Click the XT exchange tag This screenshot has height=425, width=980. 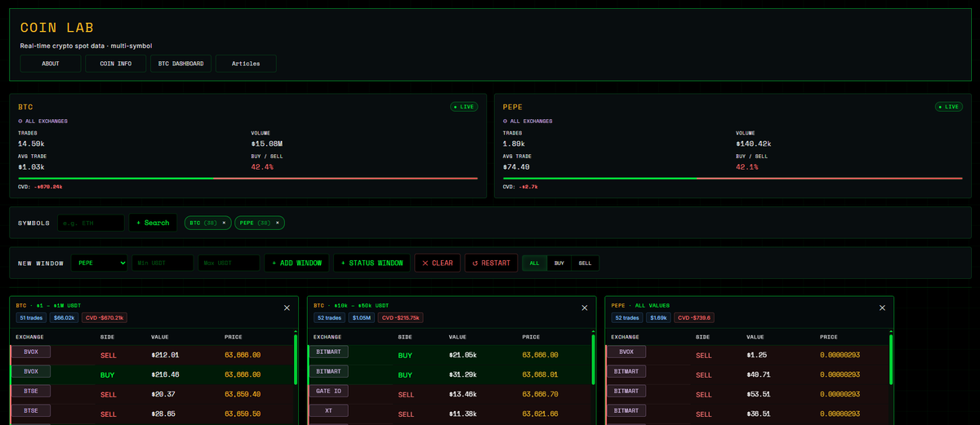(x=328, y=410)
